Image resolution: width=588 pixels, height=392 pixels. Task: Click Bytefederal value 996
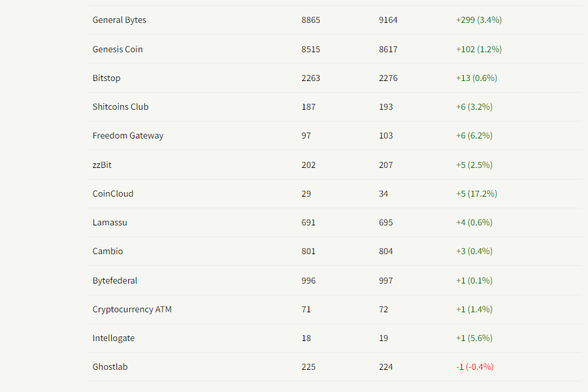point(308,280)
